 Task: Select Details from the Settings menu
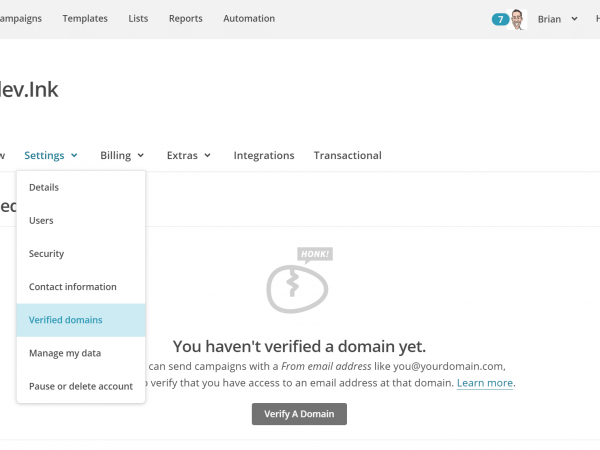[44, 187]
